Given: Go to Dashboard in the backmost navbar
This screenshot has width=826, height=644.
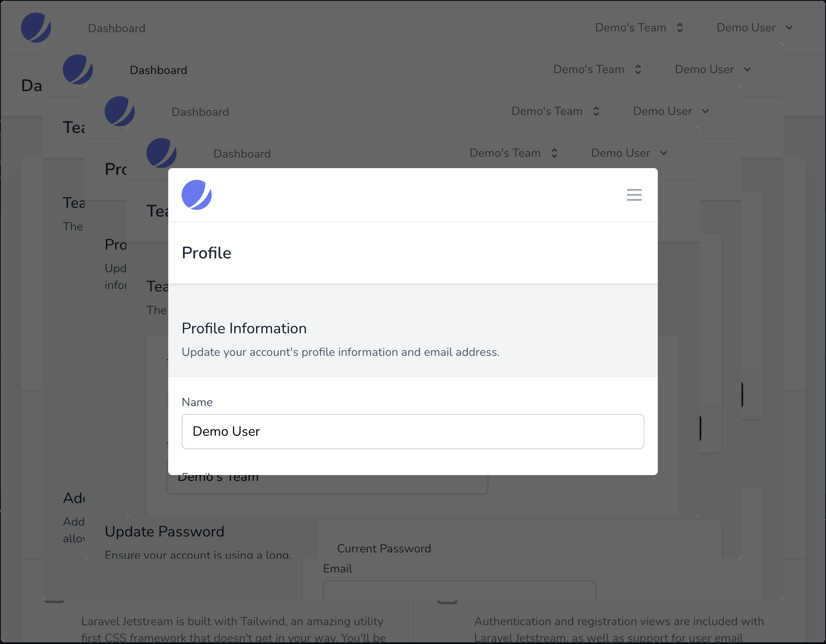Looking at the screenshot, I should (117, 28).
